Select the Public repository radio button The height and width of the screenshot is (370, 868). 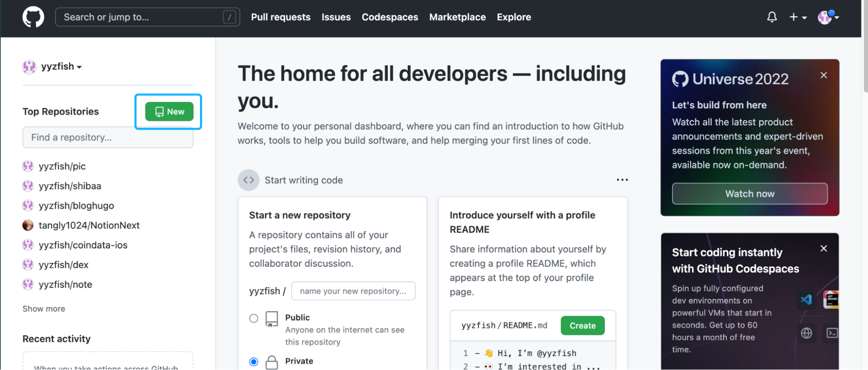[254, 318]
